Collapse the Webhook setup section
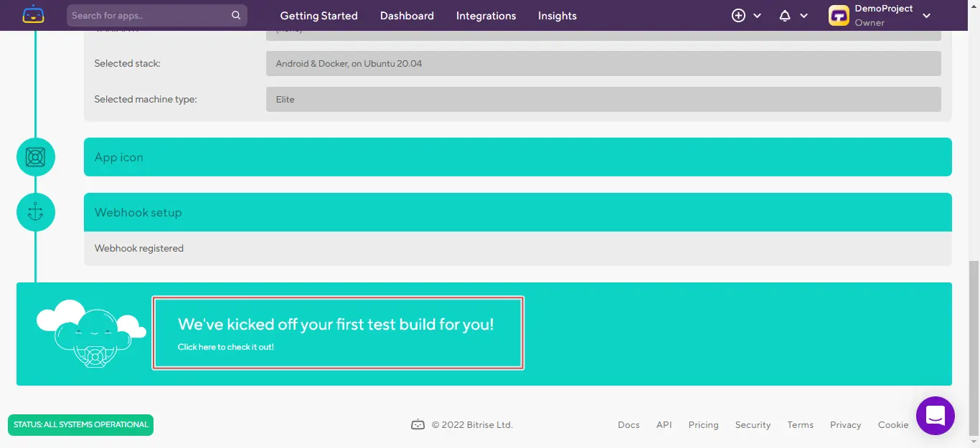The width and height of the screenshot is (980, 448). pyautogui.click(x=517, y=212)
